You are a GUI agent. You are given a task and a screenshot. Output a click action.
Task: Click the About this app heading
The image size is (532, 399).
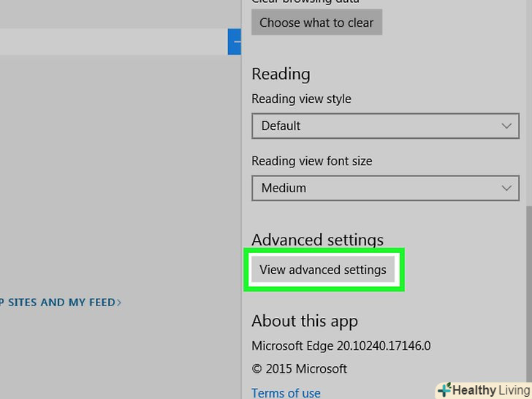click(x=305, y=321)
